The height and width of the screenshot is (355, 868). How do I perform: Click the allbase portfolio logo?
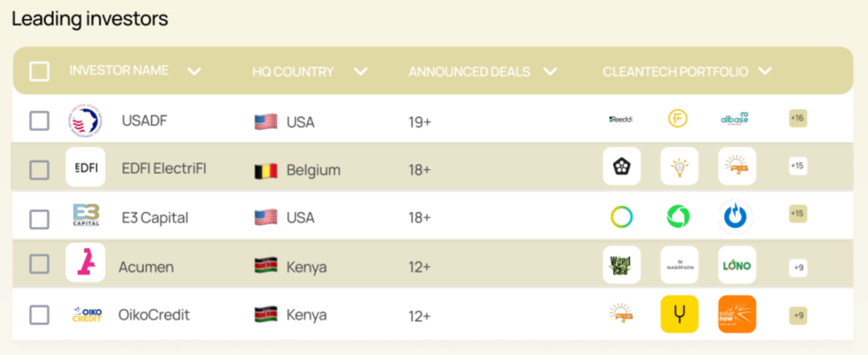[735, 119]
